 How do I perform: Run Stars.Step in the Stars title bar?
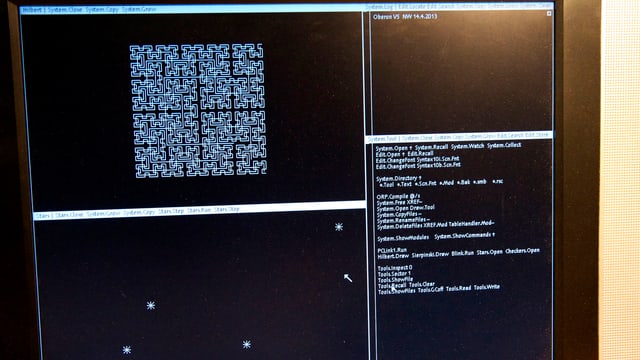click(x=171, y=211)
